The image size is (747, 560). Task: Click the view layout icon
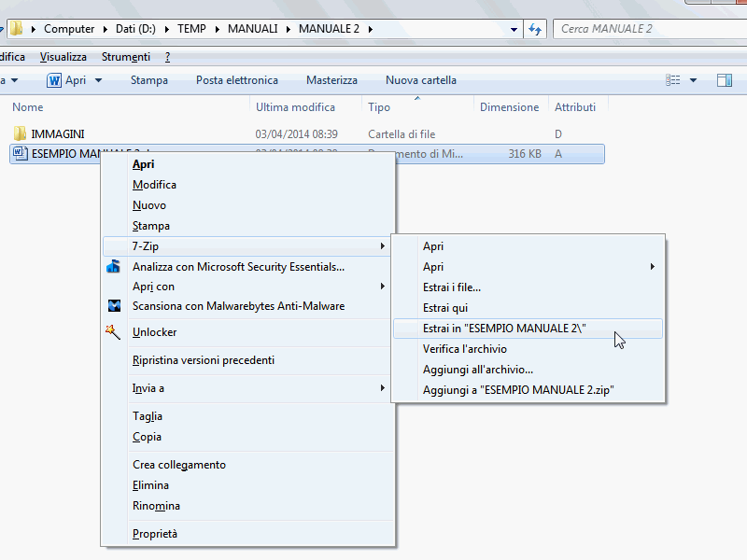[x=672, y=80]
